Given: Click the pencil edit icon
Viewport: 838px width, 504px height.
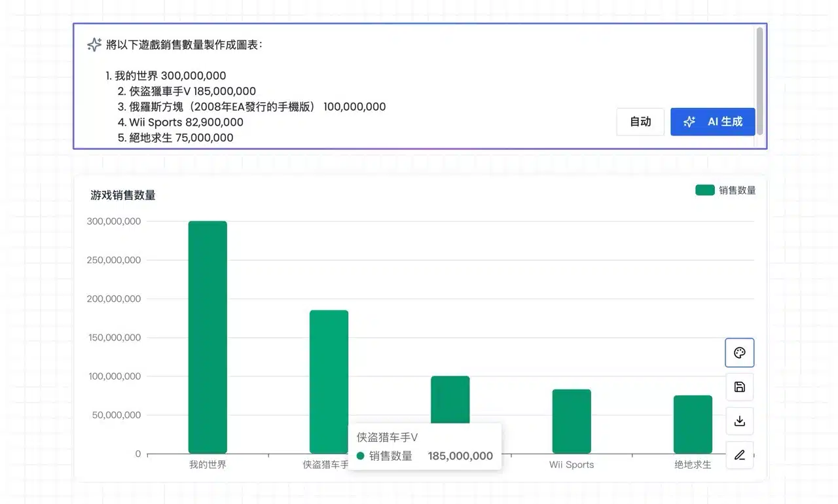Looking at the screenshot, I should [x=739, y=455].
